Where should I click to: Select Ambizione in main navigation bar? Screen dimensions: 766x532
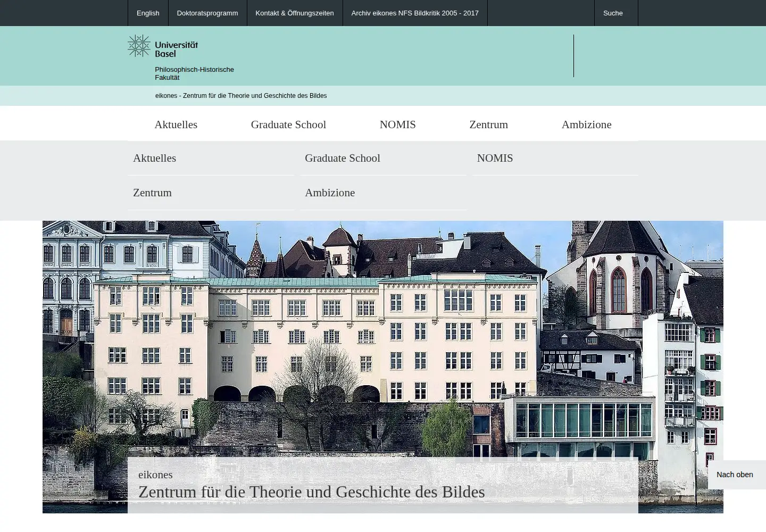click(x=587, y=124)
